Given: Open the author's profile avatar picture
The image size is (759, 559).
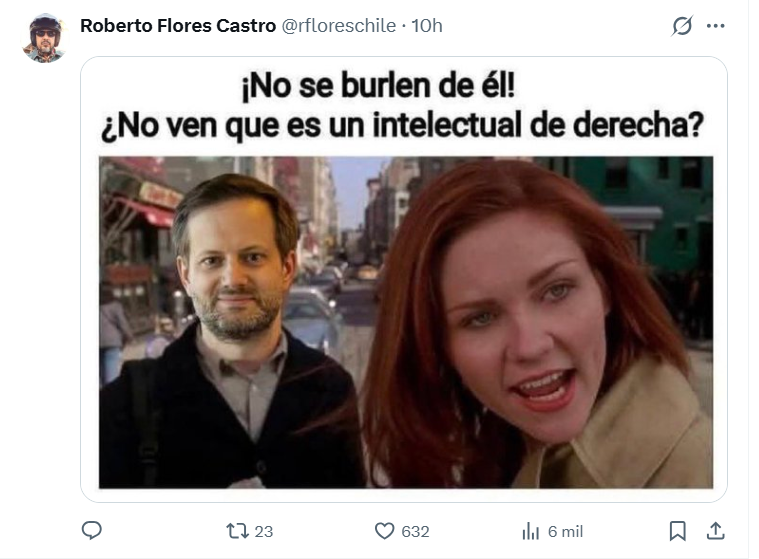Looking at the screenshot, I should (45, 38).
